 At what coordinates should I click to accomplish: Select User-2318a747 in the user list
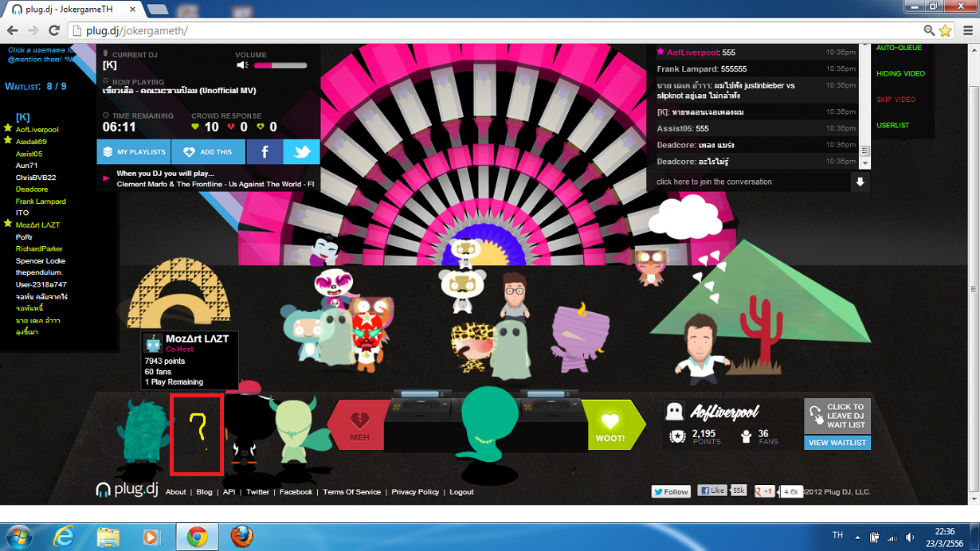click(x=41, y=284)
